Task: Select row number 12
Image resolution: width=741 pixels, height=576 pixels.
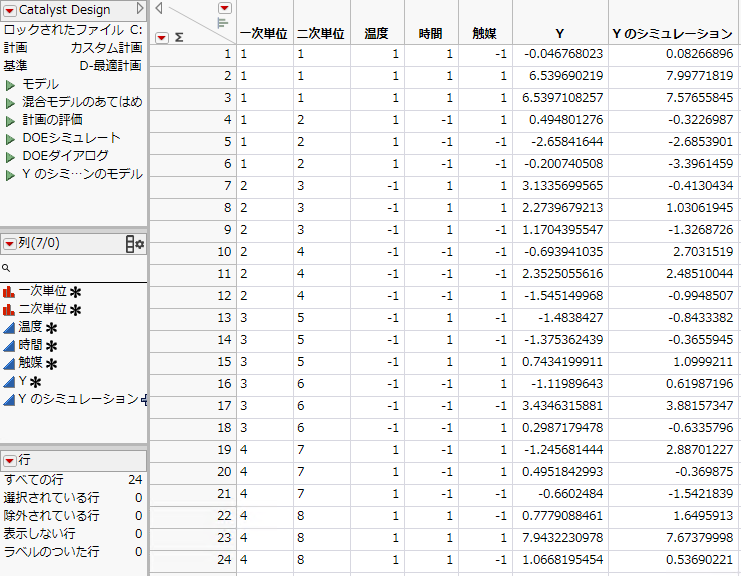Action: [x=193, y=296]
